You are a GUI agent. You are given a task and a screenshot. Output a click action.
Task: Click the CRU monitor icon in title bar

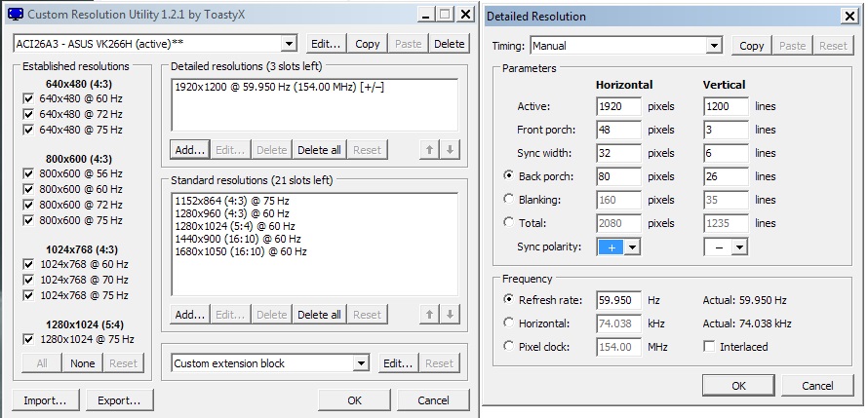[15, 16]
